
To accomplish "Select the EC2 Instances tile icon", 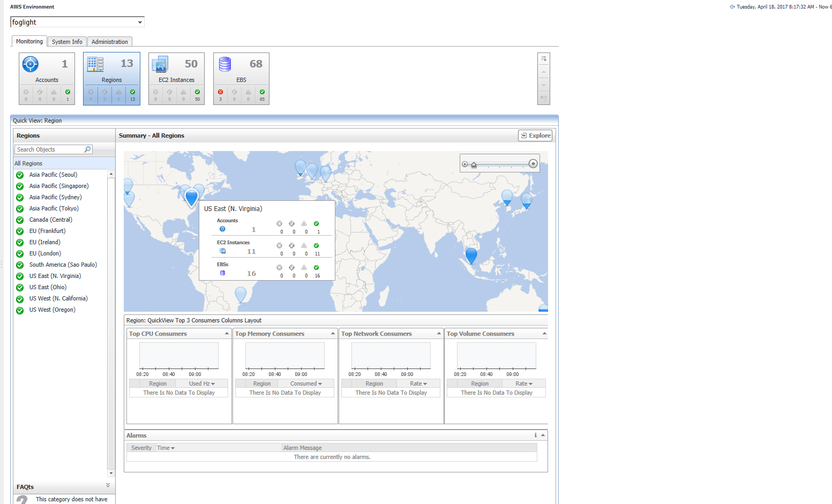I will pos(160,64).
